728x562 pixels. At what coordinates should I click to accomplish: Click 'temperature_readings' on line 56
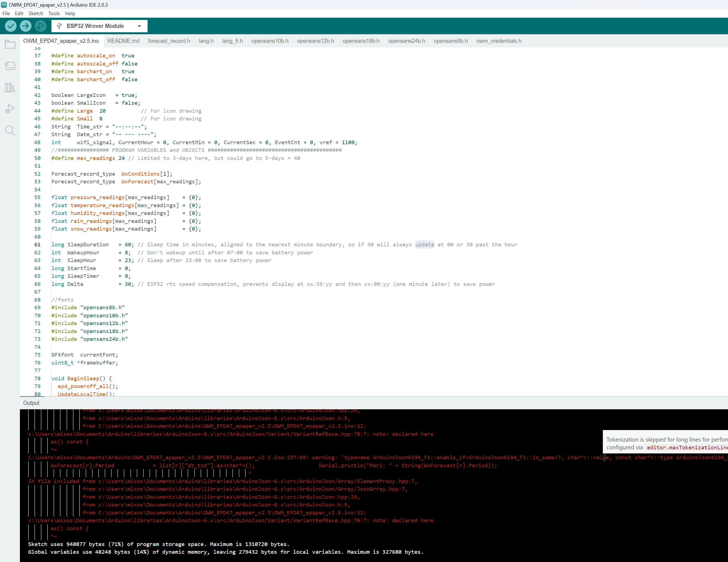[x=102, y=205]
